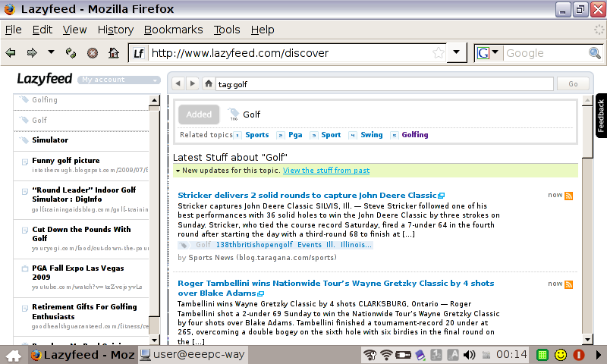The width and height of the screenshot is (607, 364).
Task: Open the History menu
Action: [x=115, y=30]
